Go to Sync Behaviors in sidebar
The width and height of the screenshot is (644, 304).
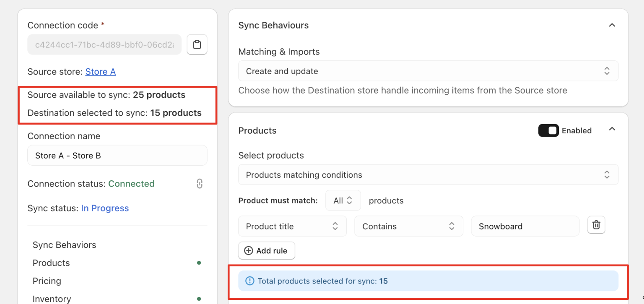click(65, 245)
